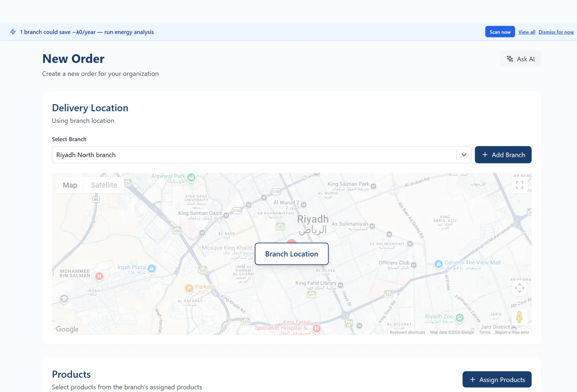This screenshot has width=577, height=392.
Task: Open the Ask AI assistant button
Action: point(520,59)
